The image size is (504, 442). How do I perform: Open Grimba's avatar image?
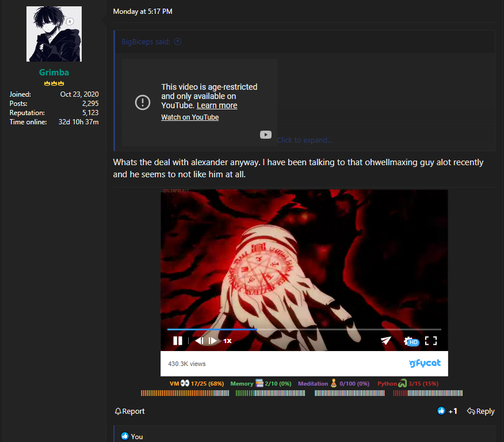54,34
